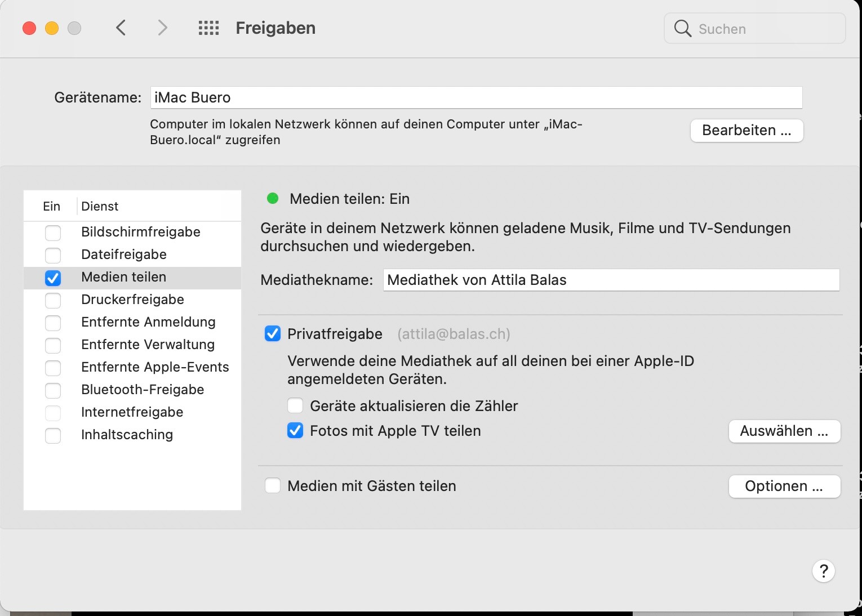The height and width of the screenshot is (616, 862).
Task: Edit the Mediathekname field
Action: click(x=611, y=280)
